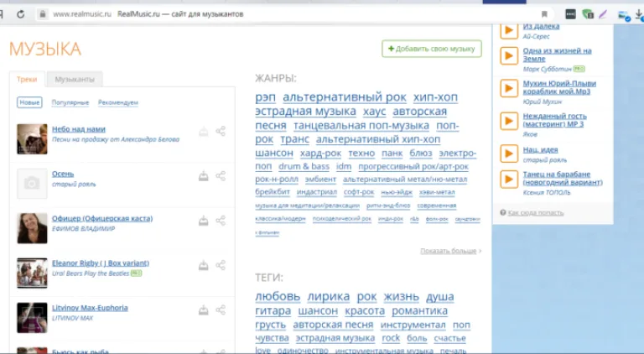Open the лирика tag

pyautogui.click(x=329, y=296)
